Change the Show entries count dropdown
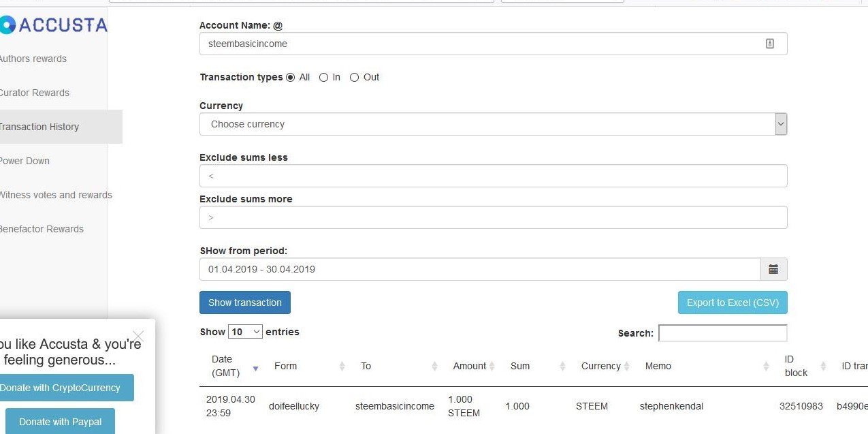This screenshot has width=868, height=434. pos(245,332)
